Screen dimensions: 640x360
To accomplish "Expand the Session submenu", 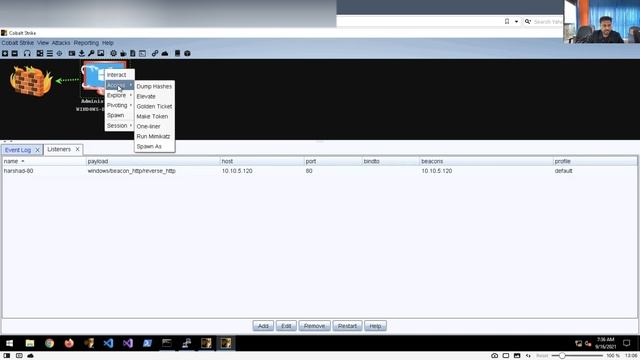I will click(x=120, y=125).
